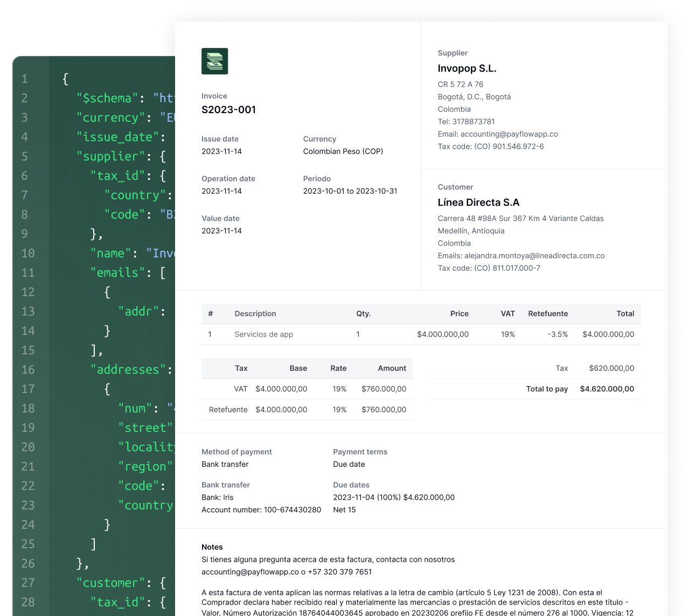This screenshot has width=689, height=616.
Task: Click line number 10 in code gutter
Action: point(28,253)
